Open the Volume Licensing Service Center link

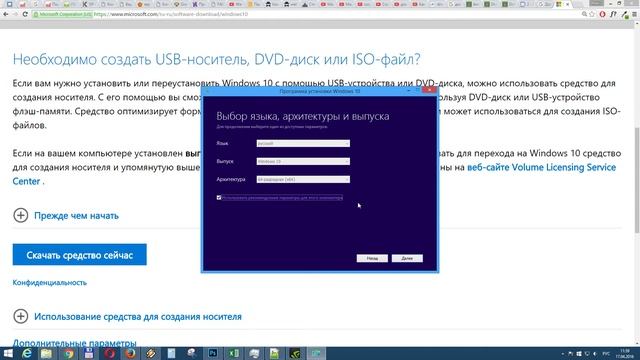[541, 167]
